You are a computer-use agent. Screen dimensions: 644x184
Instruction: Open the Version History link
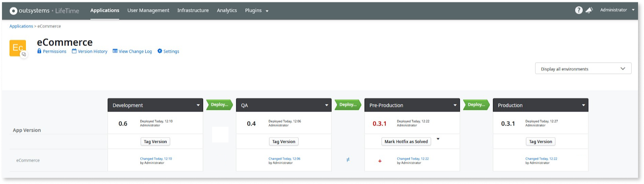pos(93,52)
